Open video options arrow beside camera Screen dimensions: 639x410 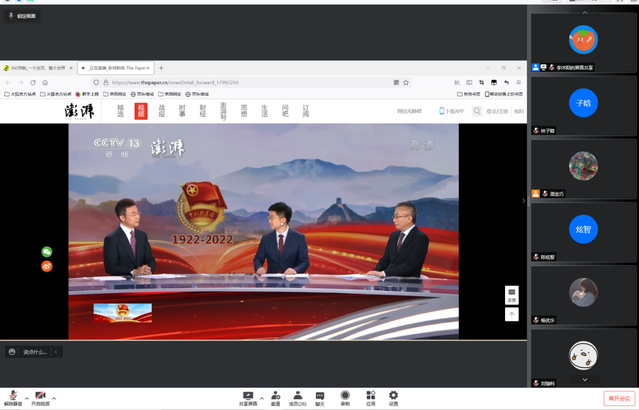coord(52,395)
